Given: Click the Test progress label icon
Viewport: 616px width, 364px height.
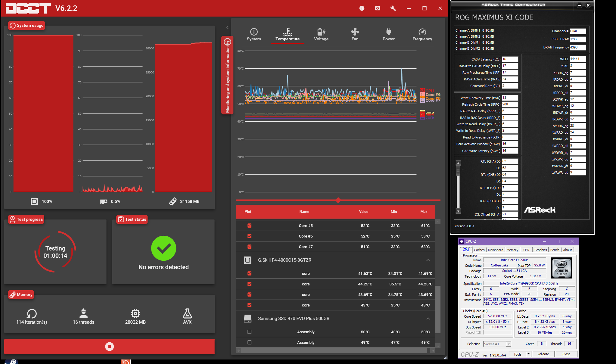Looking at the screenshot, I should pyautogui.click(x=12, y=219).
